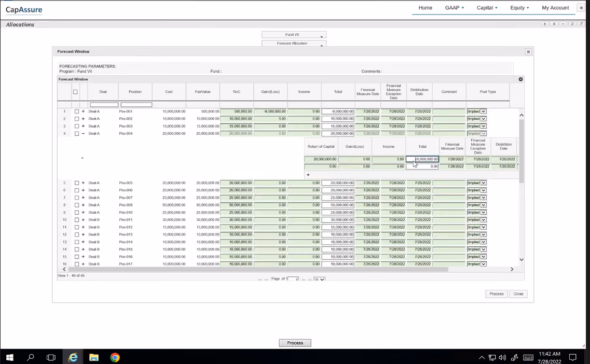
Task: Click the up-arrow icon in Allocations panel header
Action: (544, 24)
